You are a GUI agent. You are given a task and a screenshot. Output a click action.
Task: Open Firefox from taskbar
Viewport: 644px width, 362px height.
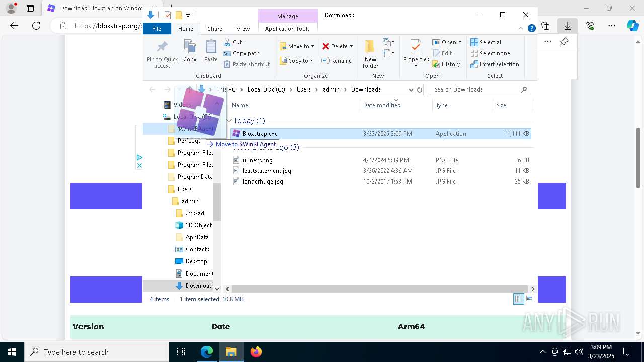click(256, 352)
